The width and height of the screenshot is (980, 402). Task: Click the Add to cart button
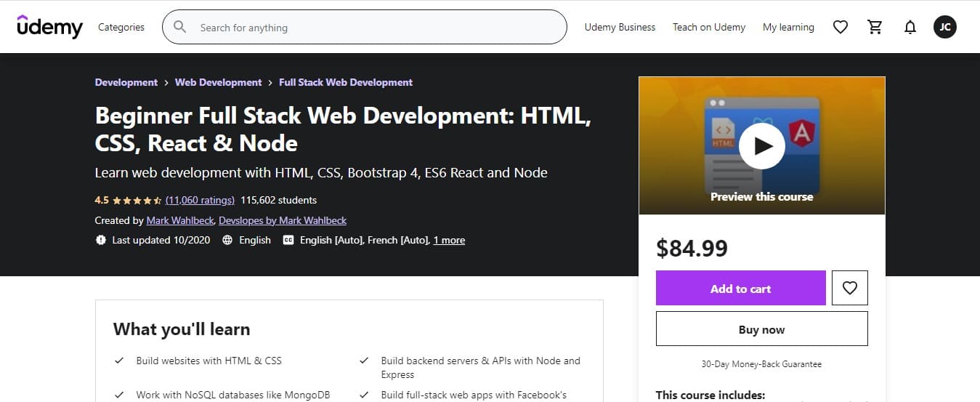741,288
